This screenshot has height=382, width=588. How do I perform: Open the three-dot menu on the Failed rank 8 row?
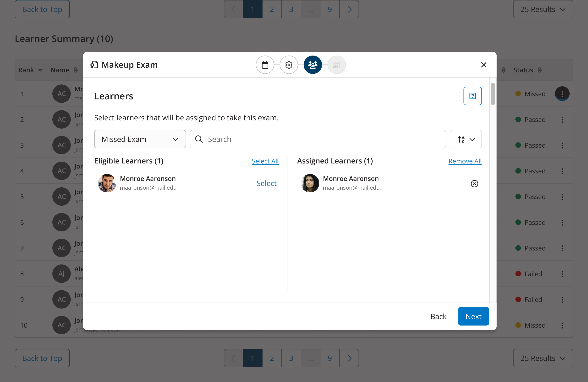pyautogui.click(x=562, y=274)
